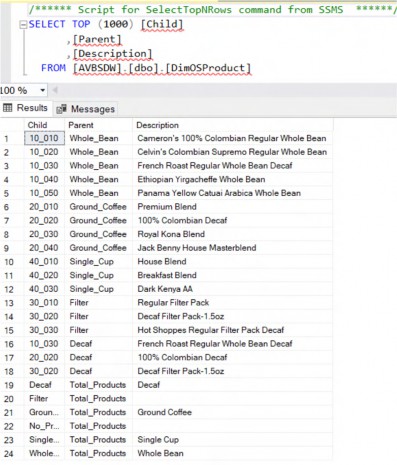Click the Regular Filter Pack cell
Image resolution: width=397 pixels, height=465 pixels.
pyautogui.click(x=233, y=302)
